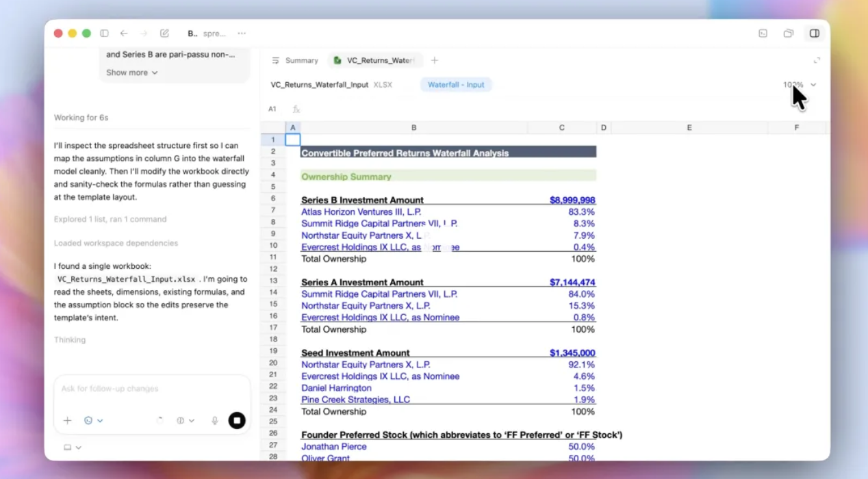Go back with the left arrow
Viewport: 868px width, 479px height.
[124, 34]
